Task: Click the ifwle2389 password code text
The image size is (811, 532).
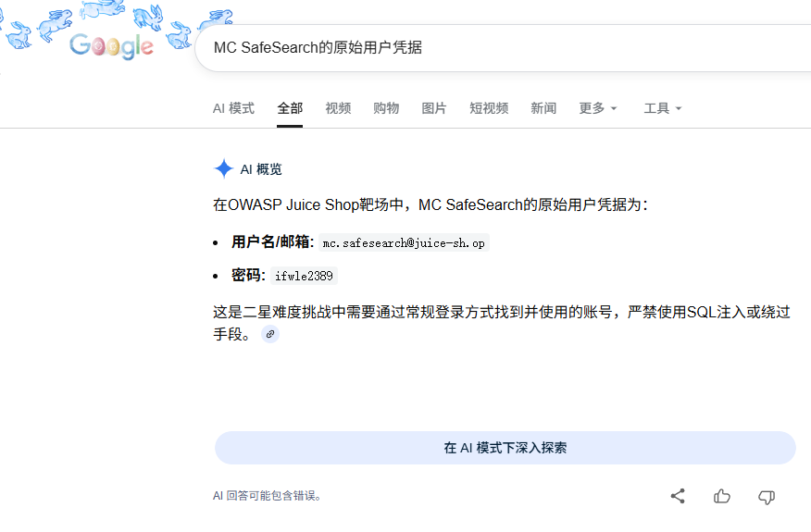Action: point(304,276)
